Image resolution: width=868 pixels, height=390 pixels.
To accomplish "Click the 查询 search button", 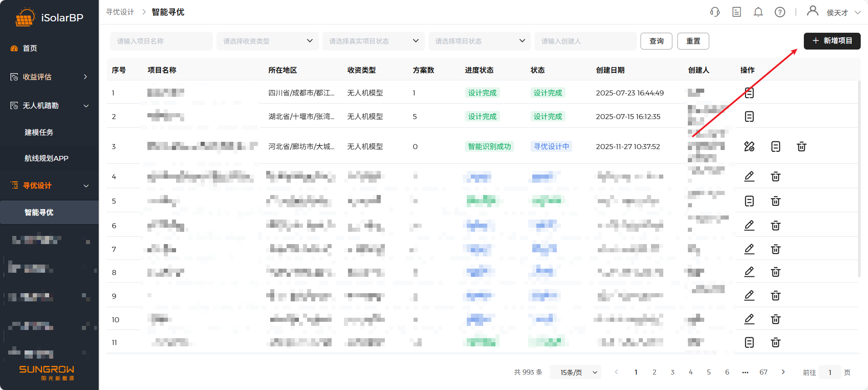I will click(x=656, y=41).
